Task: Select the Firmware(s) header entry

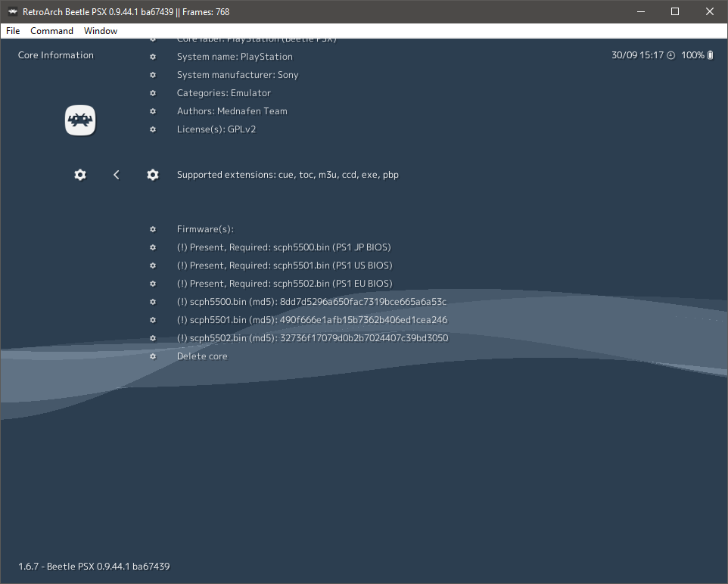Action: (x=205, y=229)
